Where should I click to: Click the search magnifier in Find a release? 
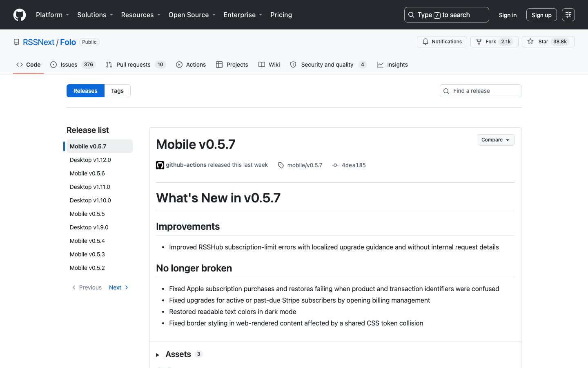446,91
